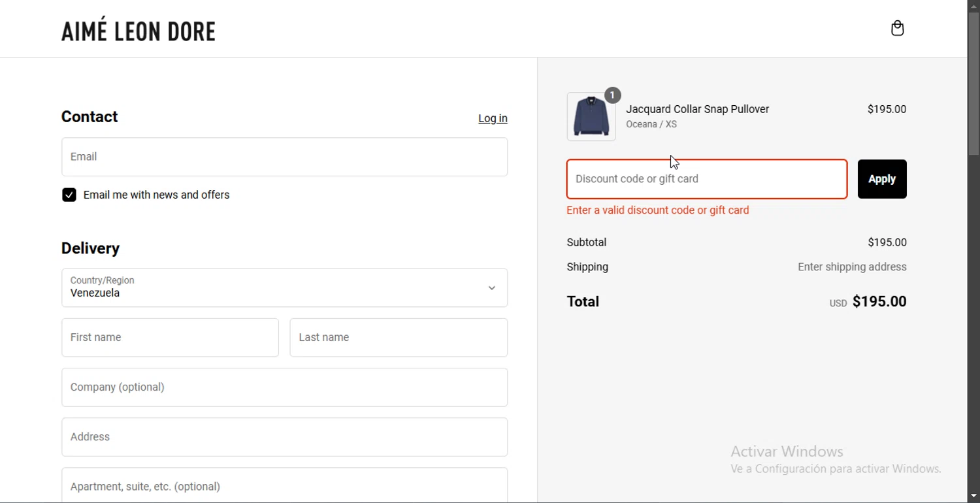Click the Log in link

[493, 119]
